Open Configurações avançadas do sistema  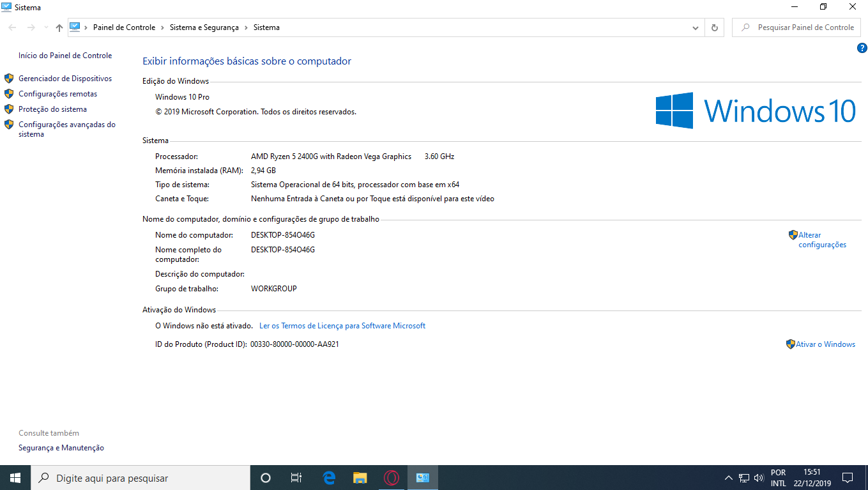67,129
